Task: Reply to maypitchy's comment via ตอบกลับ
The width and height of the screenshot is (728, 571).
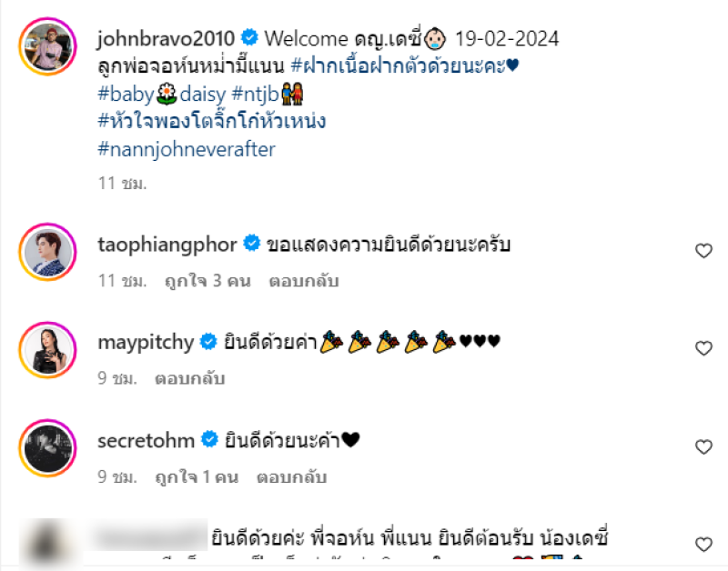Action: [190, 378]
